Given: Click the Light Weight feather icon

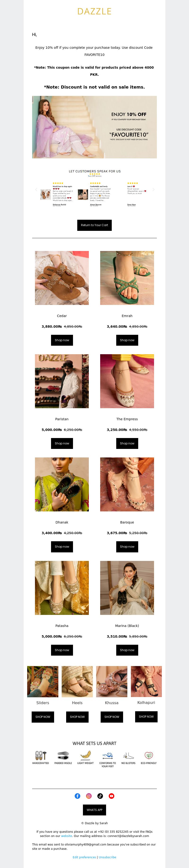Looking at the screenshot, I should (86, 755).
